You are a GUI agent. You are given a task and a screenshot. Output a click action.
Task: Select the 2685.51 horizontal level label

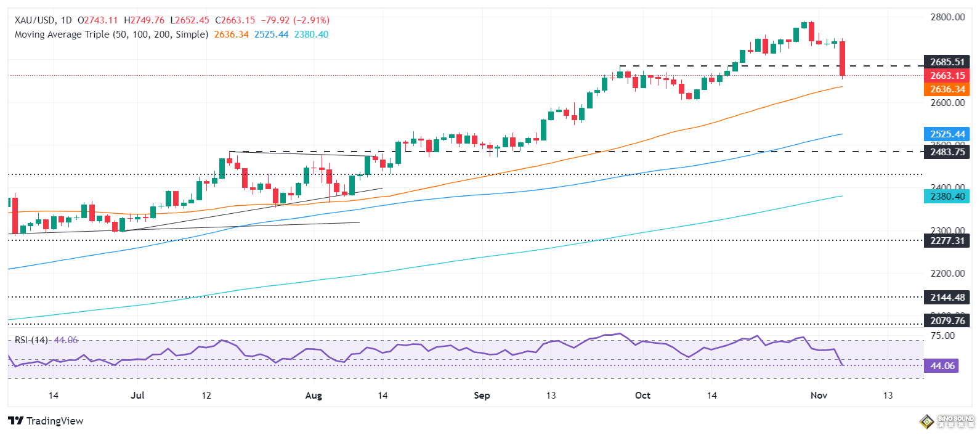pyautogui.click(x=947, y=62)
